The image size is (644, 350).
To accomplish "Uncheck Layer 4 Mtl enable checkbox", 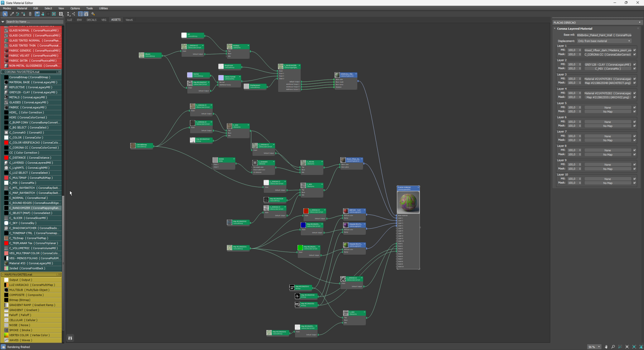I will (x=635, y=93).
